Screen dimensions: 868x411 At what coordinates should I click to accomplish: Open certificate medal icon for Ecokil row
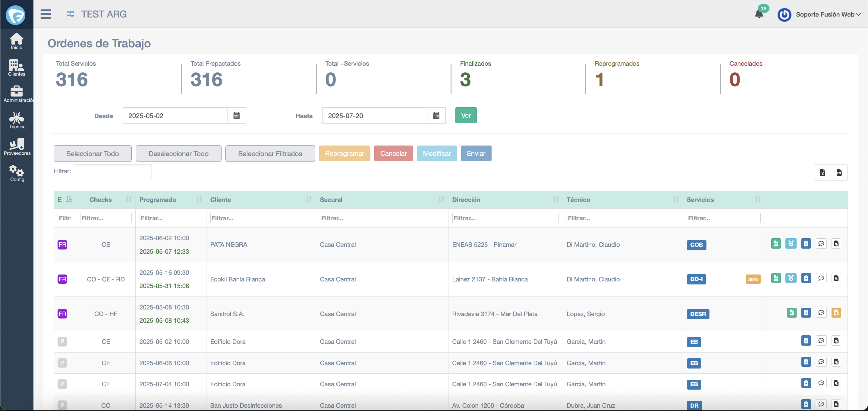[x=791, y=278]
